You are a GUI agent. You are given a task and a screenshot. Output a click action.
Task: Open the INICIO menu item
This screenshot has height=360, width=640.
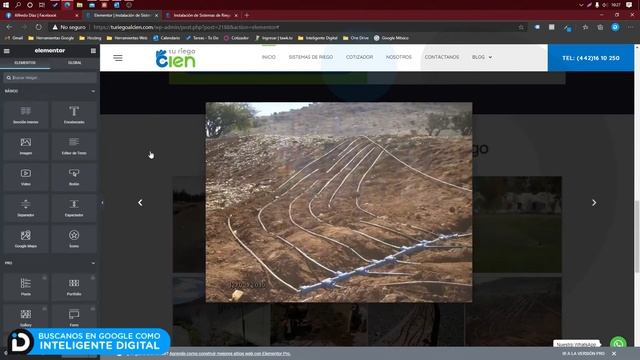(x=269, y=57)
